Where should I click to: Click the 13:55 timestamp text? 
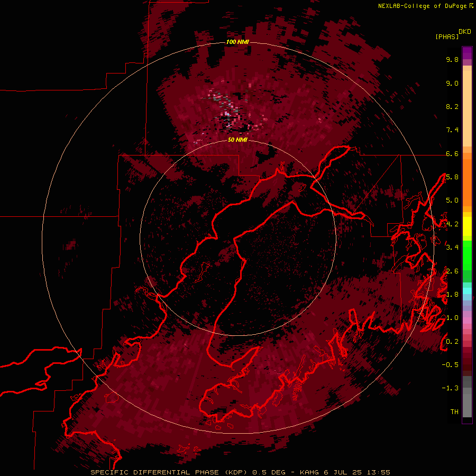(x=379, y=472)
